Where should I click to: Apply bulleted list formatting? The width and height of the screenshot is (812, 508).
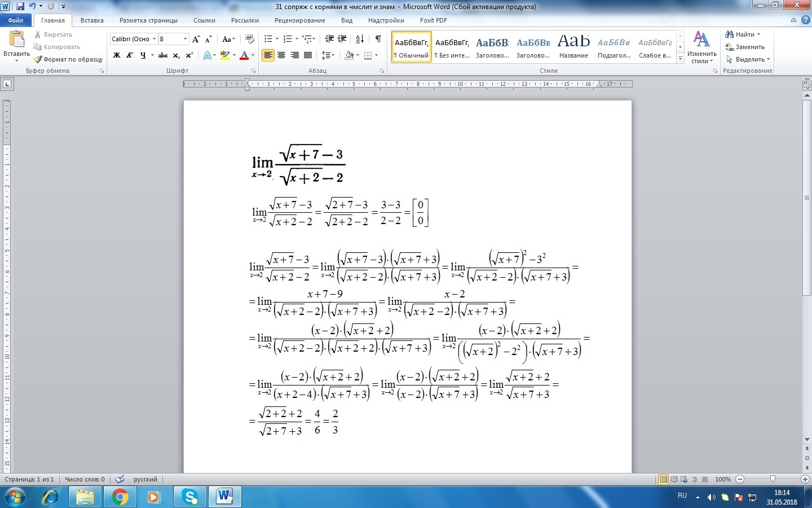click(268, 39)
